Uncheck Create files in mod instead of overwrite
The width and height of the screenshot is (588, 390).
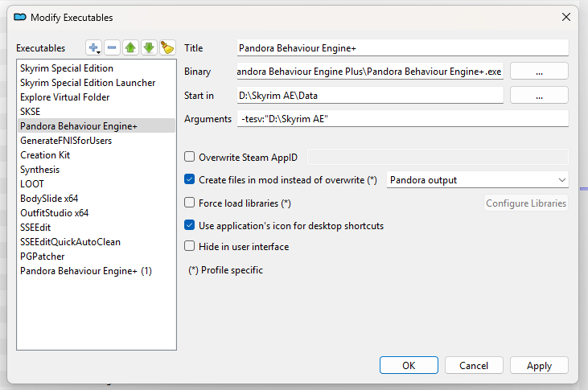pyautogui.click(x=189, y=179)
